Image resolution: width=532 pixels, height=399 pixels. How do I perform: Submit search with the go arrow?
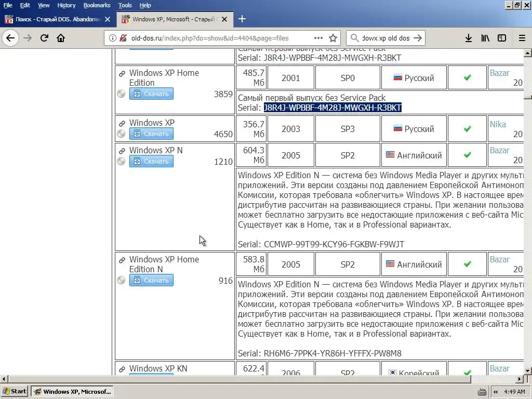(418, 38)
